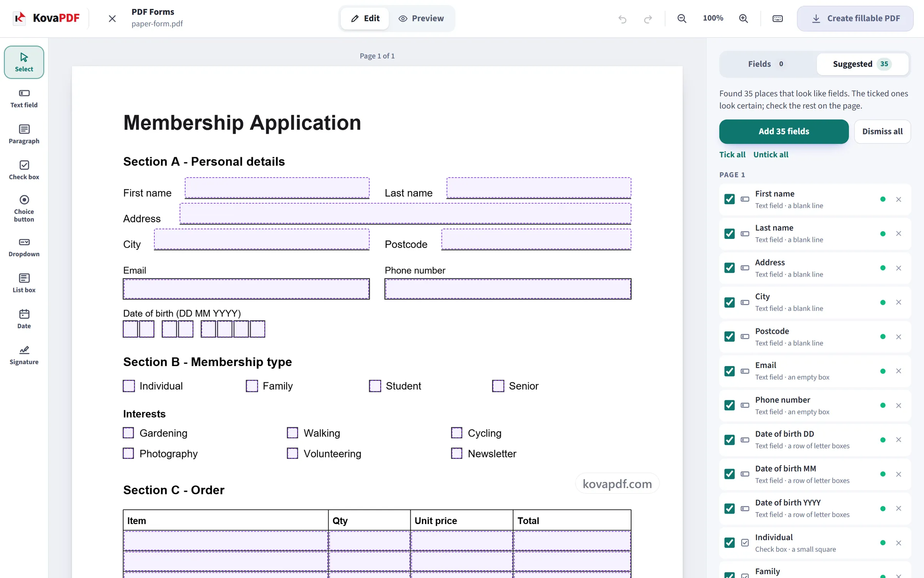924x578 pixels.
Task: Undo the last action
Action: click(623, 18)
